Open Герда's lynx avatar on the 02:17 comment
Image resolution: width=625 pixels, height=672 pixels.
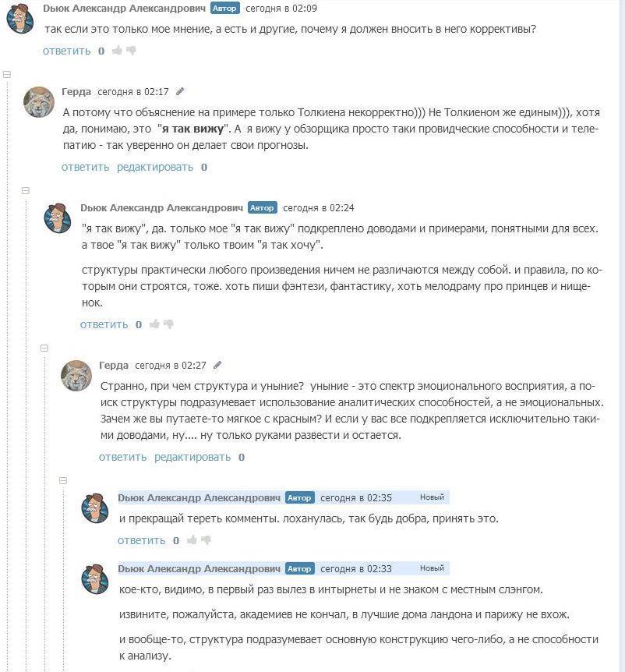click(x=39, y=102)
